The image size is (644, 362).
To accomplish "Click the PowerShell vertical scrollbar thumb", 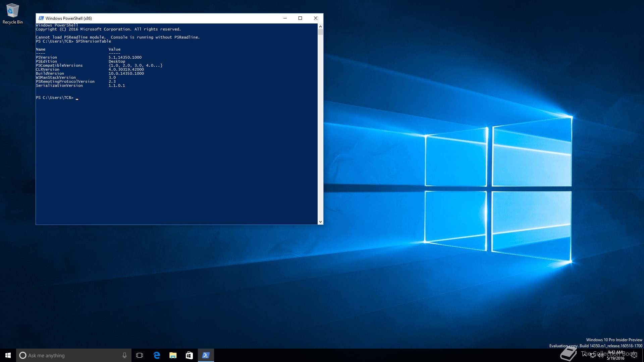I will click(320, 32).
